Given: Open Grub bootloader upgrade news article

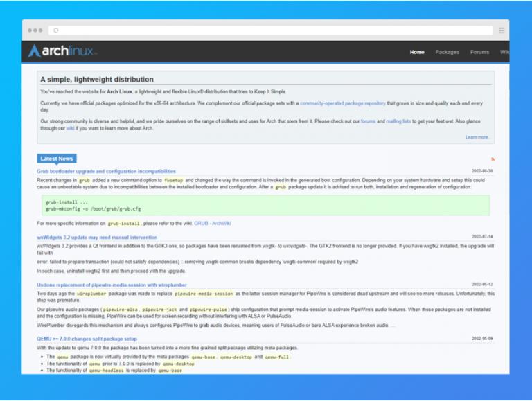Looking at the screenshot, I should (106, 171).
